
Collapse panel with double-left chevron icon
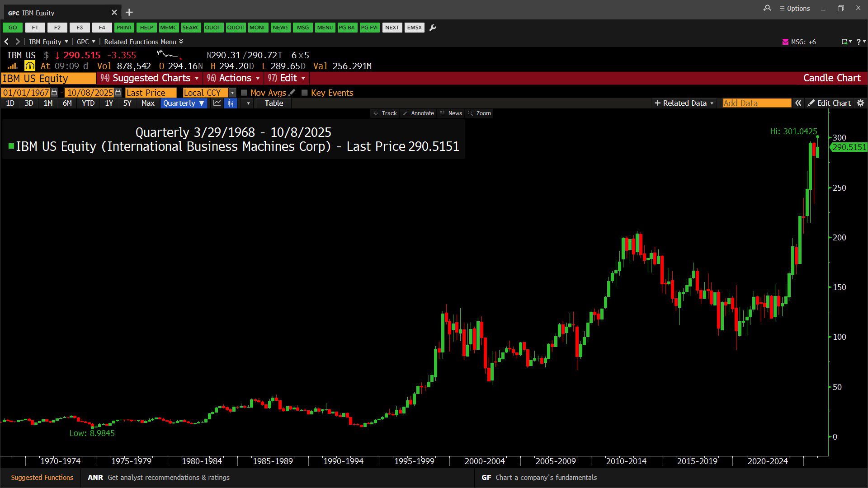tap(798, 103)
